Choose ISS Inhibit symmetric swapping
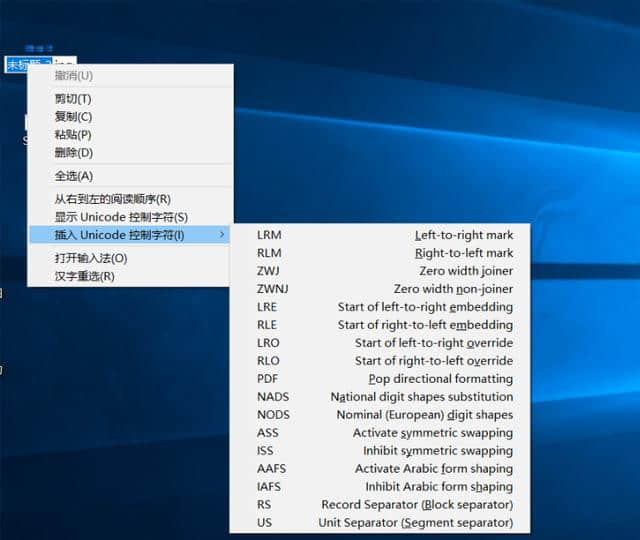Screen dimensions: 640x540 click(380, 451)
